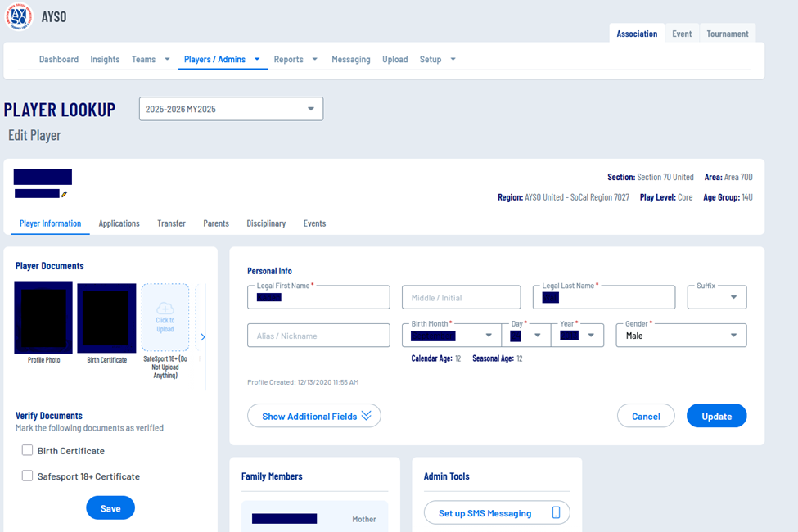
Task: Click the right arrow in Player Documents
Action: coord(203,337)
